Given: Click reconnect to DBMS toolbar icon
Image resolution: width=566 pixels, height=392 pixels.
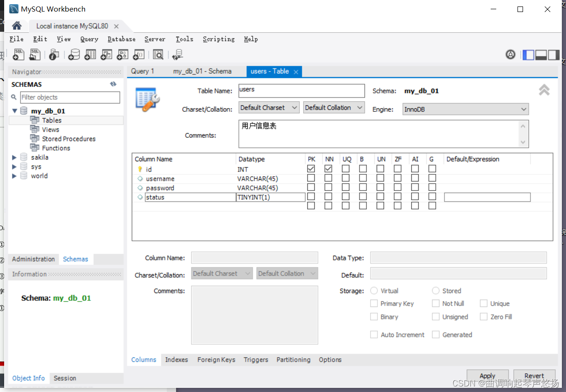Looking at the screenshot, I should (177, 55).
